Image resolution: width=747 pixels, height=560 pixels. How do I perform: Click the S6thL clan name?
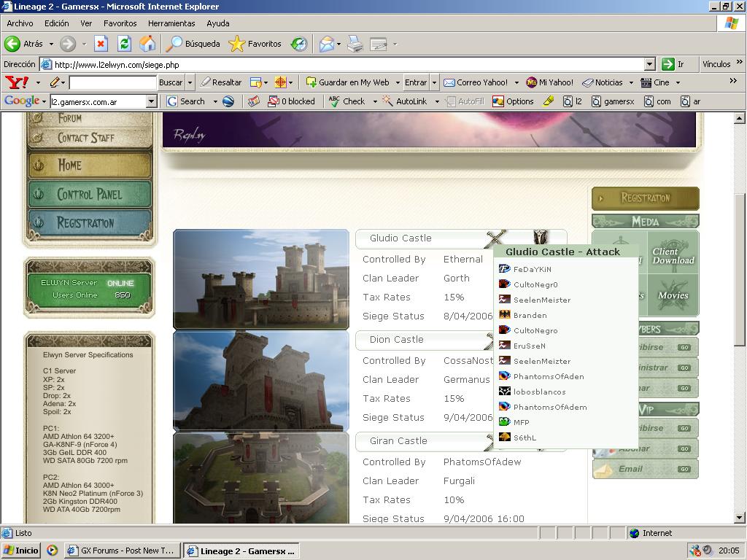point(525,437)
